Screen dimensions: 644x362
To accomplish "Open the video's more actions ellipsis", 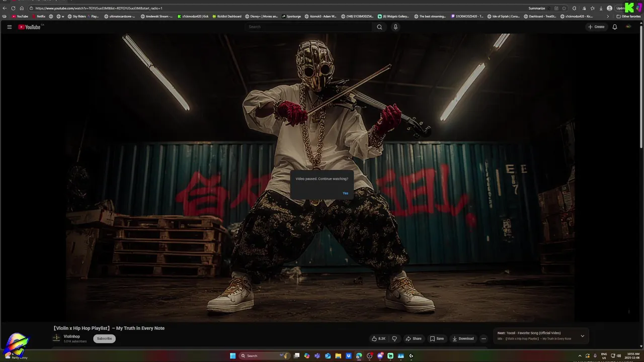I will 484,338.
